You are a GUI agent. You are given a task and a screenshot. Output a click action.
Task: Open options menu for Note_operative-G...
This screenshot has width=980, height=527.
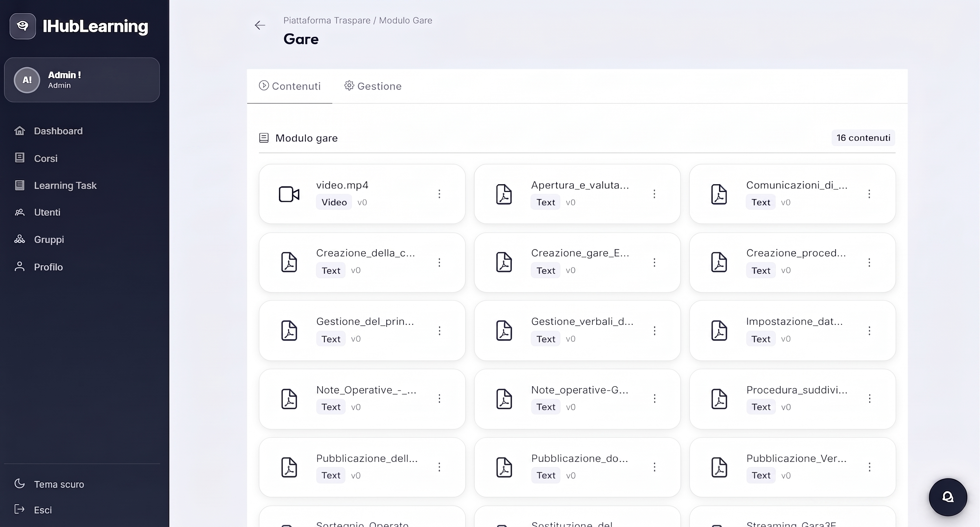coord(654,398)
